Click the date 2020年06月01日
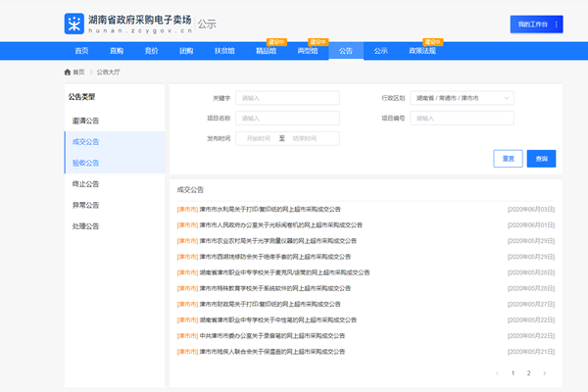 [531, 225]
